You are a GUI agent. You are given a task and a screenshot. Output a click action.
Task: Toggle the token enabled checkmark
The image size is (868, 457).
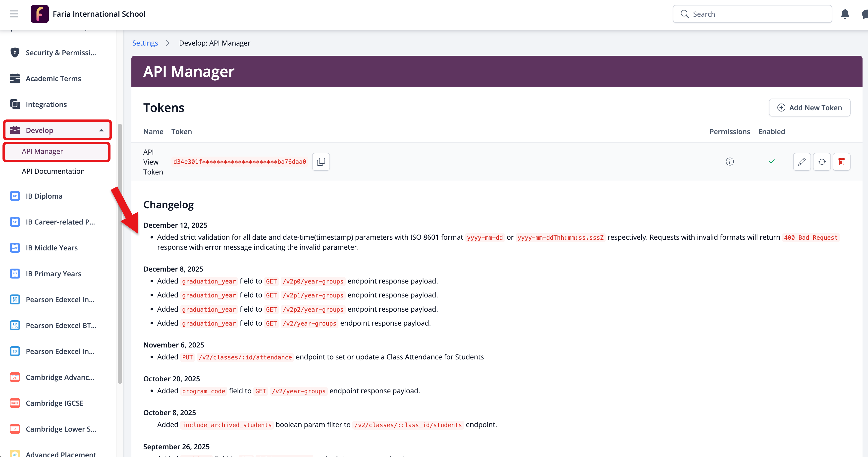coord(772,162)
